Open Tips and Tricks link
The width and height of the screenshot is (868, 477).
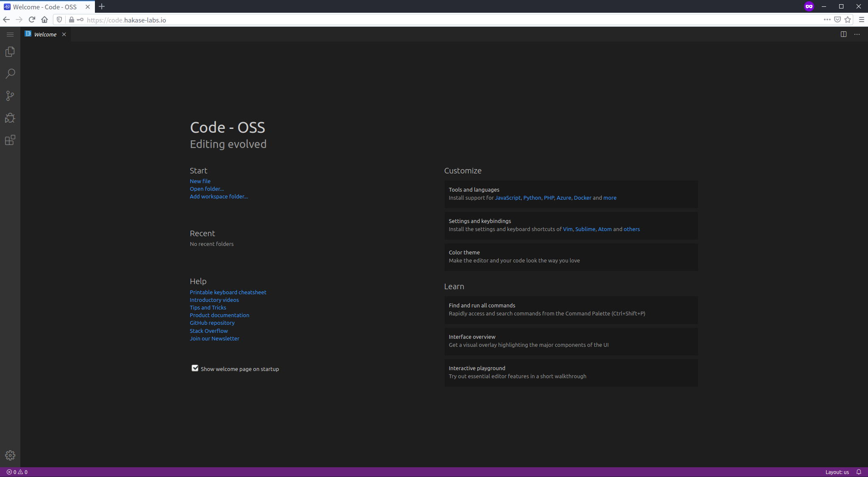coord(208,307)
